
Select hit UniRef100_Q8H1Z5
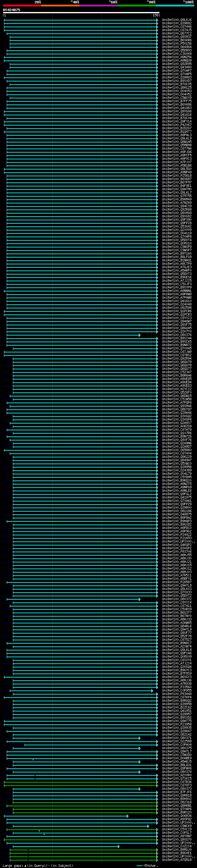176,88
